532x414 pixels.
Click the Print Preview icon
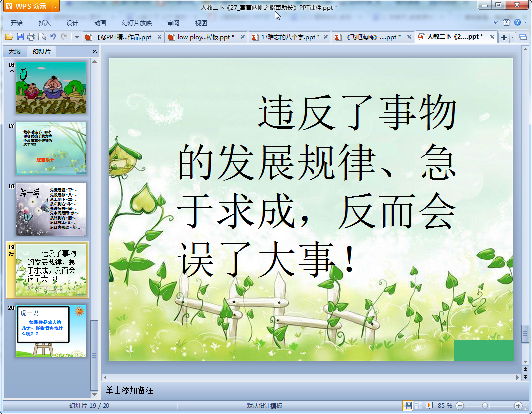click(x=42, y=37)
